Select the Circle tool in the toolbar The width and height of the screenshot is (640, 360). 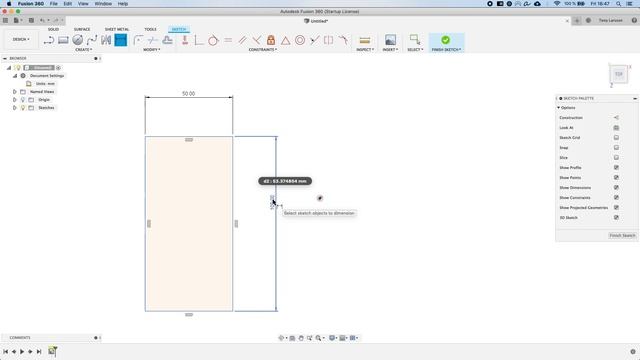point(78,40)
